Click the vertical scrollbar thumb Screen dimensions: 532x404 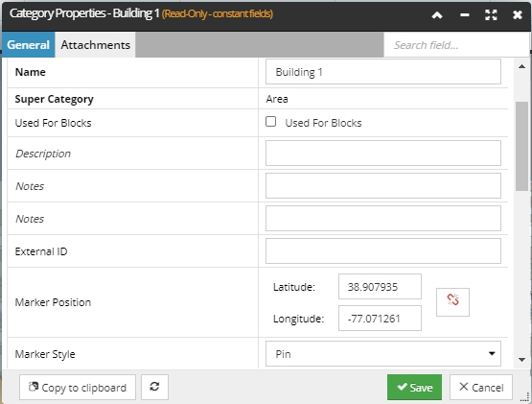click(521, 146)
